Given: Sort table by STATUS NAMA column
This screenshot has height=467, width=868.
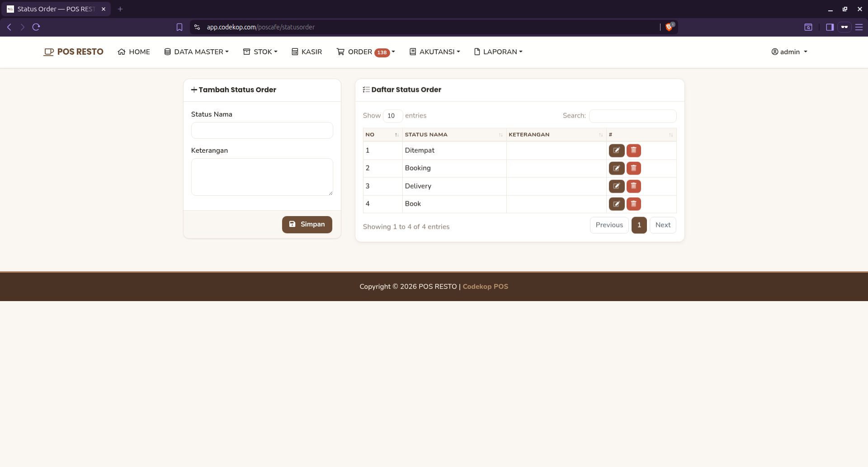Looking at the screenshot, I should coord(454,135).
